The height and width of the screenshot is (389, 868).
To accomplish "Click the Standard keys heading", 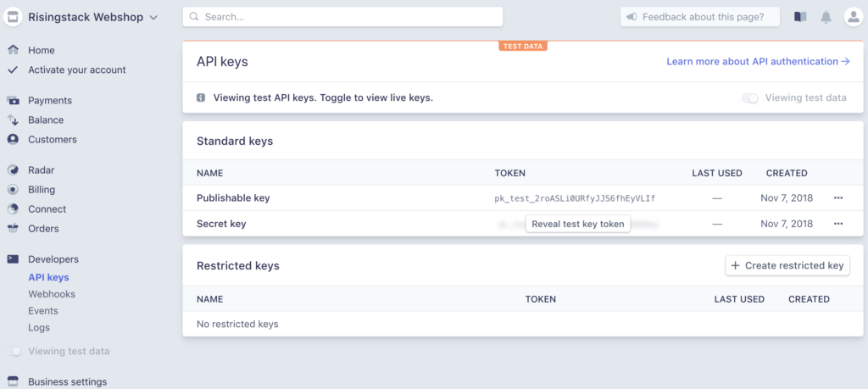I will coord(235,141).
